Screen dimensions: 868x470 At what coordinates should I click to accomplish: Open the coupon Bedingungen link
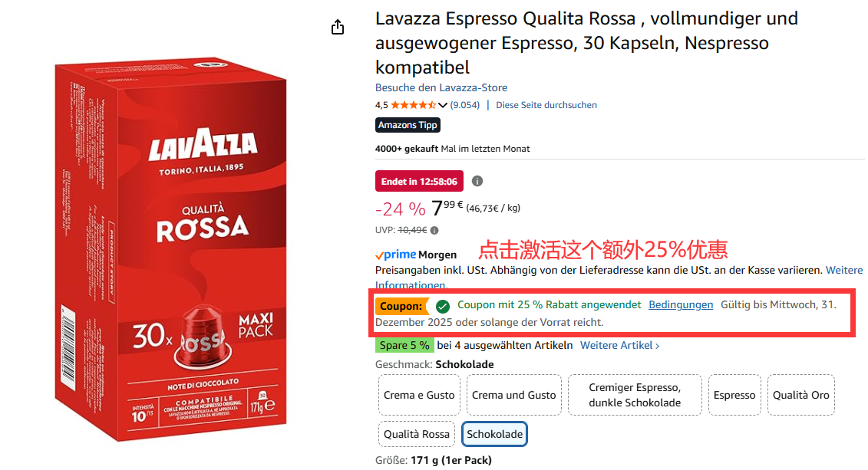point(681,304)
